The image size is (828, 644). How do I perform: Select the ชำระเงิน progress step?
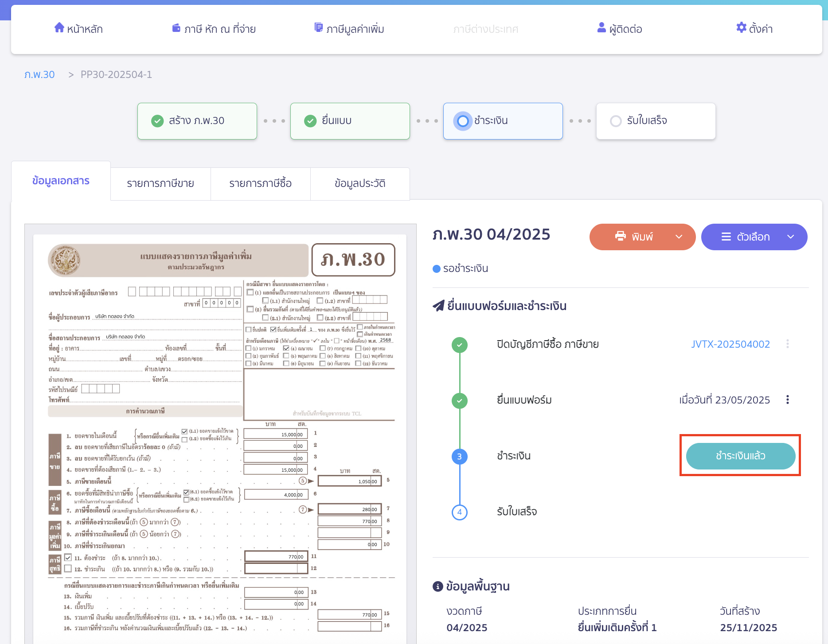(x=503, y=121)
